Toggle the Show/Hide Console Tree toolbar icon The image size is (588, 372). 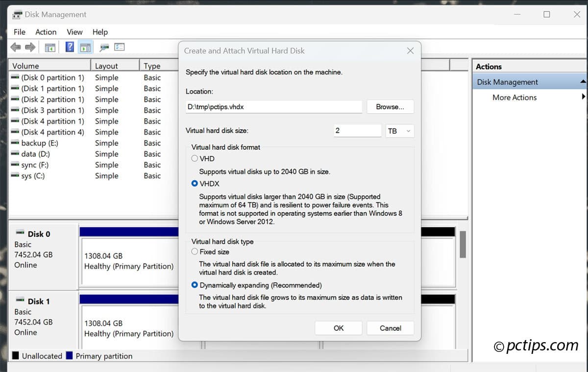pyautogui.click(x=50, y=47)
